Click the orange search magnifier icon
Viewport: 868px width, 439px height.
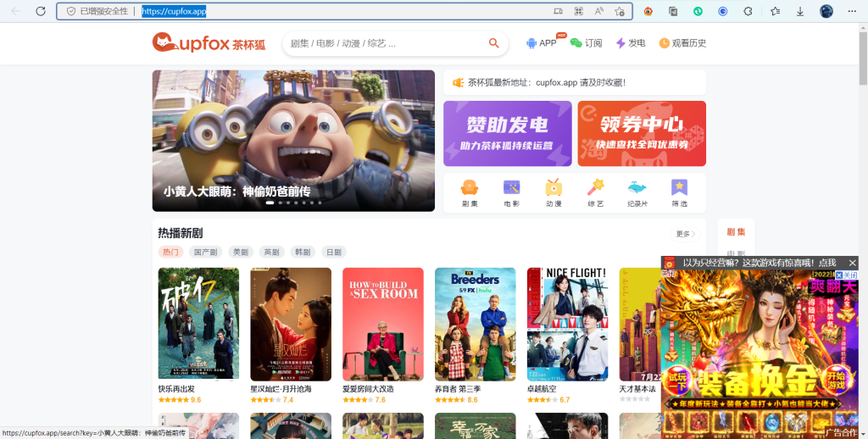(494, 43)
